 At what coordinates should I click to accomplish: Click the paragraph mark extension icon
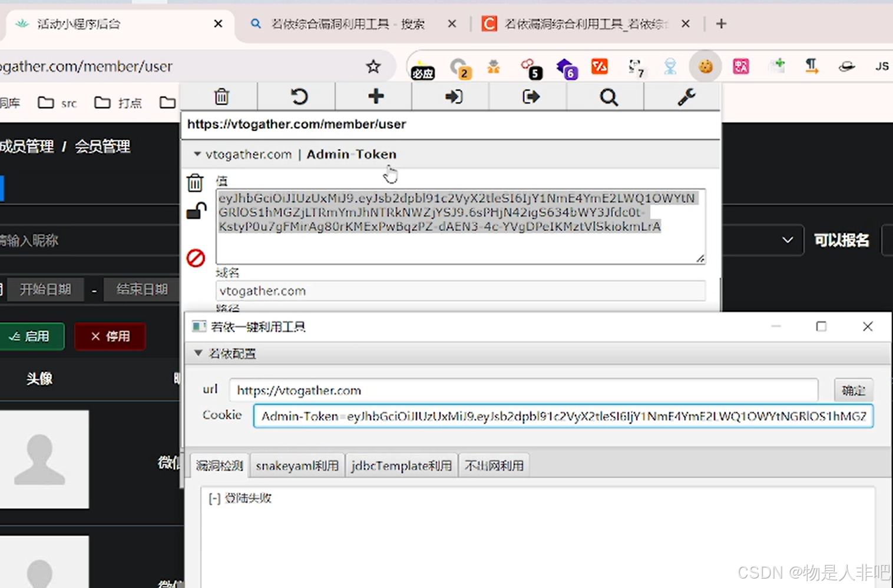812,67
